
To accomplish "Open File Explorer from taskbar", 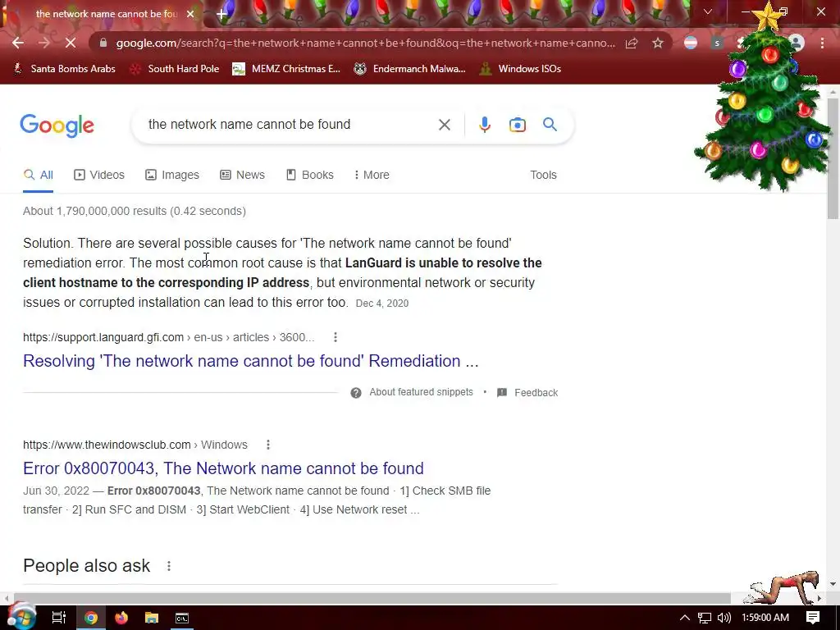I will click(152, 618).
